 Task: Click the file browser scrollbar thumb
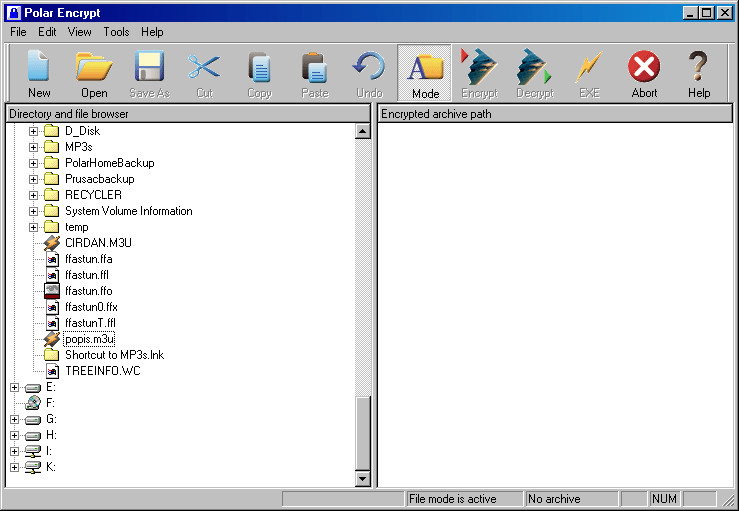(x=362, y=433)
